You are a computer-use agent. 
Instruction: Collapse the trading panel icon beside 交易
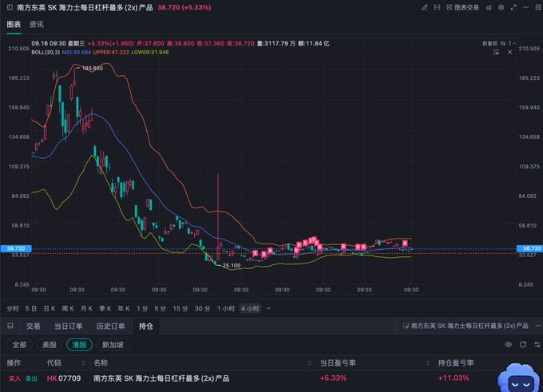coord(10,326)
